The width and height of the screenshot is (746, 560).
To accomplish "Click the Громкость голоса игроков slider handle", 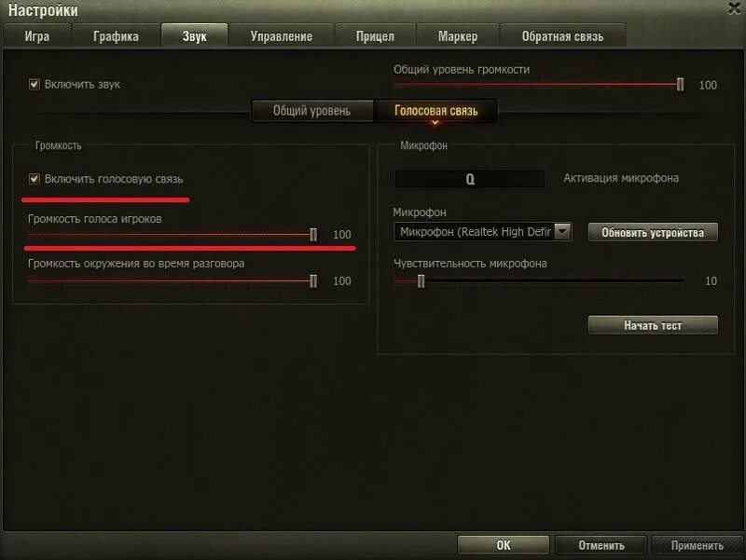I will tap(313, 235).
